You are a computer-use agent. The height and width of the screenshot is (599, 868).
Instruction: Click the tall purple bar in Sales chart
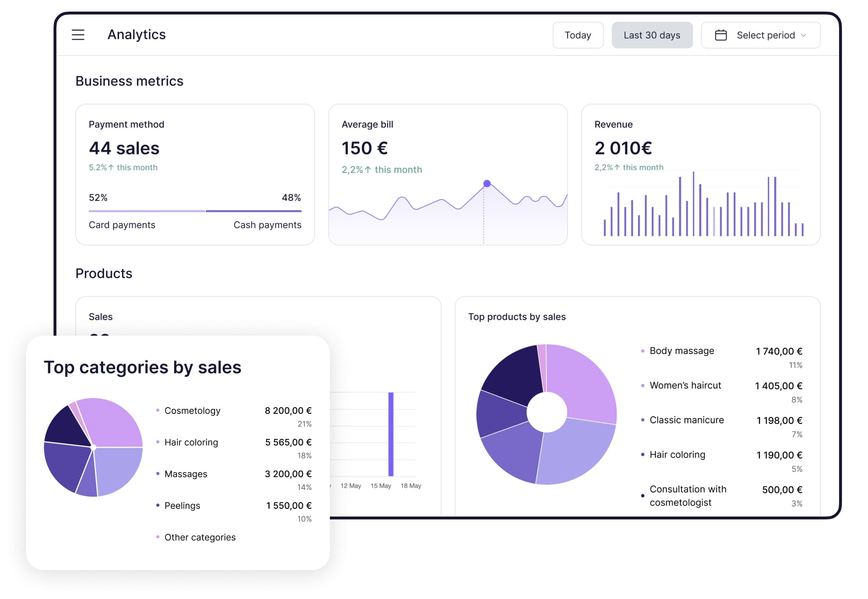tap(391, 434)
